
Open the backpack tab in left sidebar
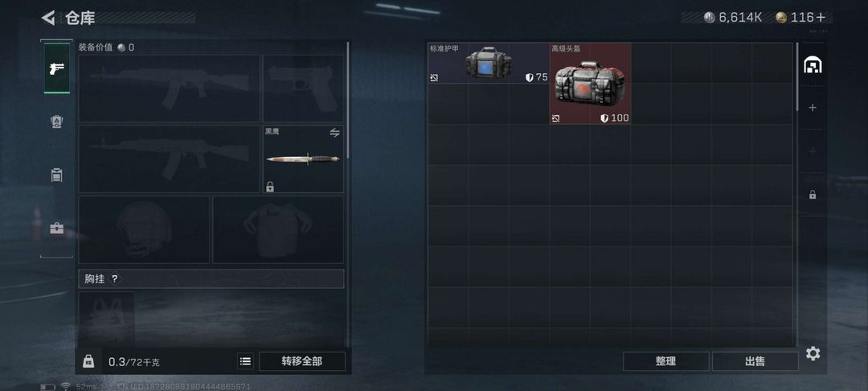coord(56,122)
